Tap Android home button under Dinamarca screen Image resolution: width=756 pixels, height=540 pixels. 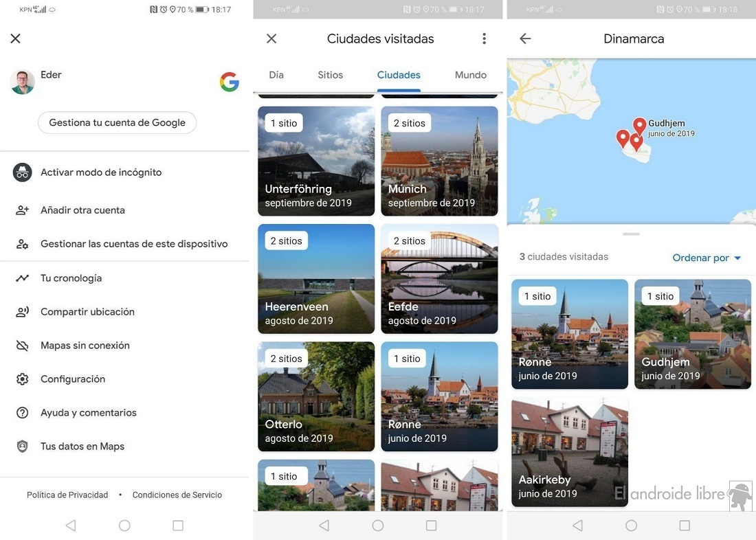click(631, 525)
